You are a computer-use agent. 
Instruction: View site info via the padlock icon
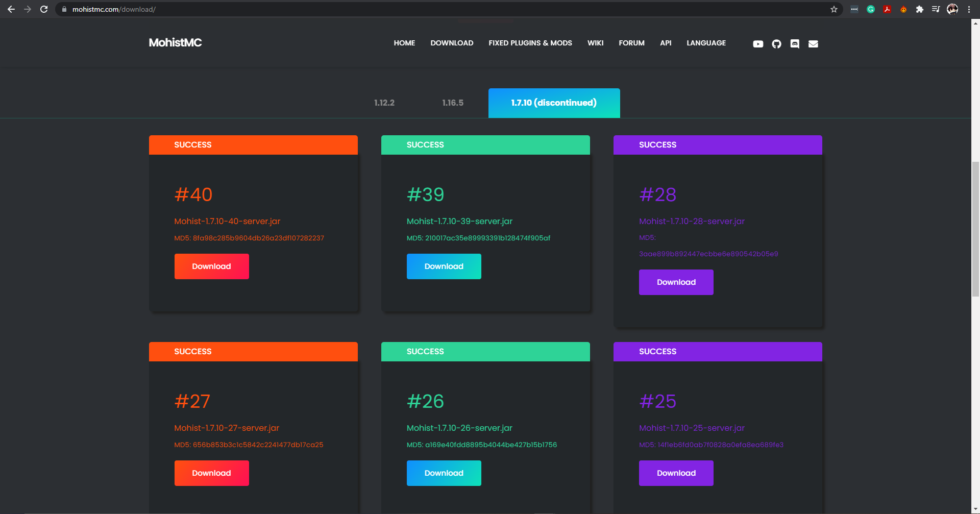point(64,9)
